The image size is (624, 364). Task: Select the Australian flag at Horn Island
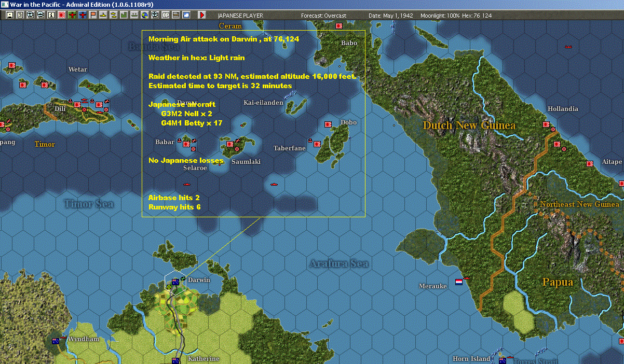point(503,361)
